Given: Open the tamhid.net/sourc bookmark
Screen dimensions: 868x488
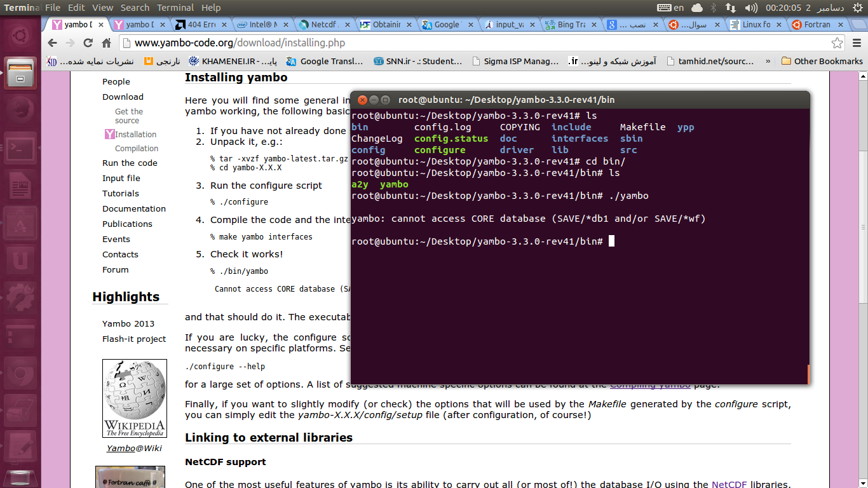Looking at the screenshot, I should tap(710, 62).
